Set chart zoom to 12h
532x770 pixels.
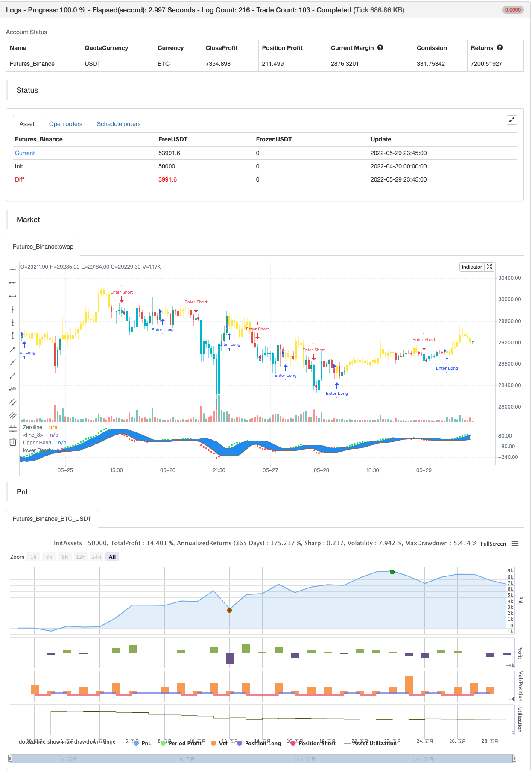(81, 557)
